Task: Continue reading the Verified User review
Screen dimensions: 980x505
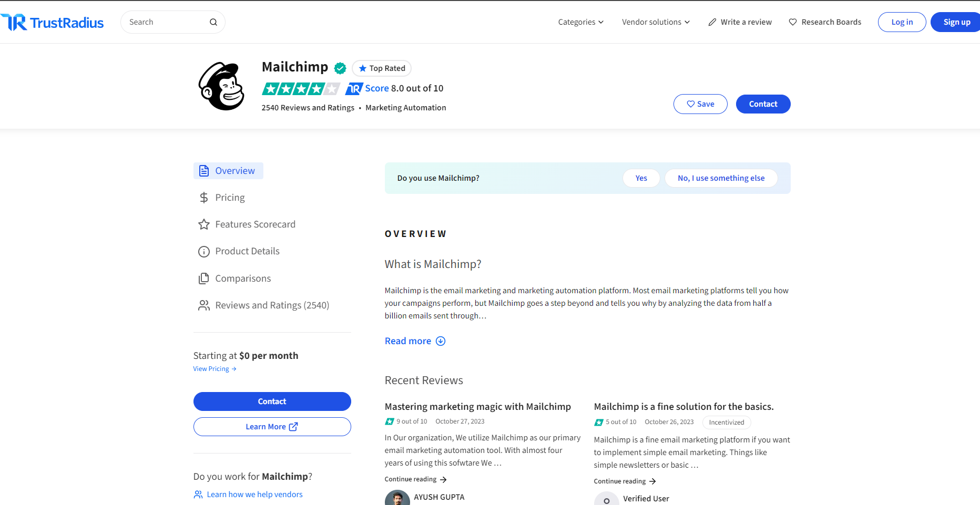Action: [625, 481]
